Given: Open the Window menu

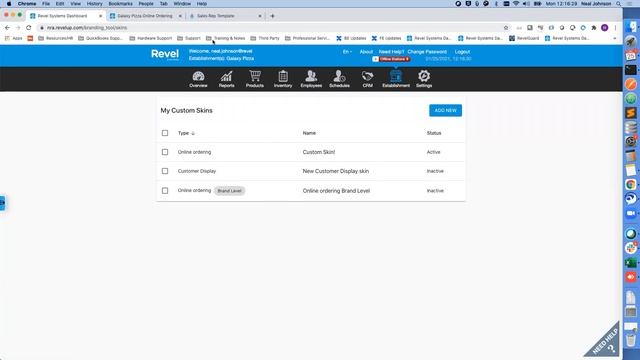Looking at the screenshot, I should (182, 4).
